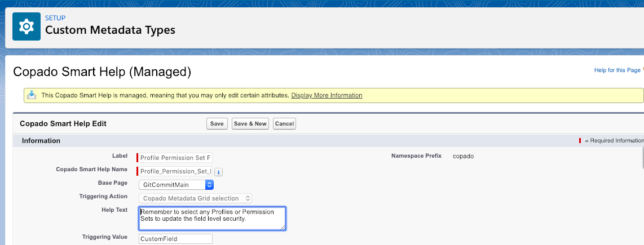Screen dimensions: 644x245
Task: Open Help for this Page link
Action: coord(617,70)
